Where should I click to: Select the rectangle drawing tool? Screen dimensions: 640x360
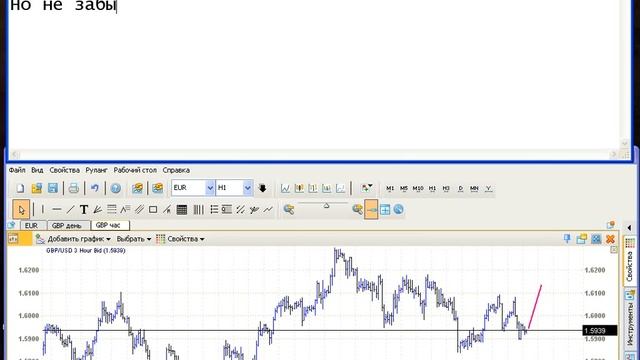coord(153,210)
